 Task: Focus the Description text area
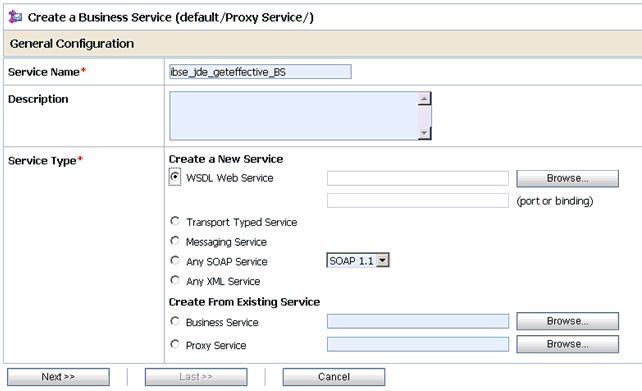click(294, 116)
